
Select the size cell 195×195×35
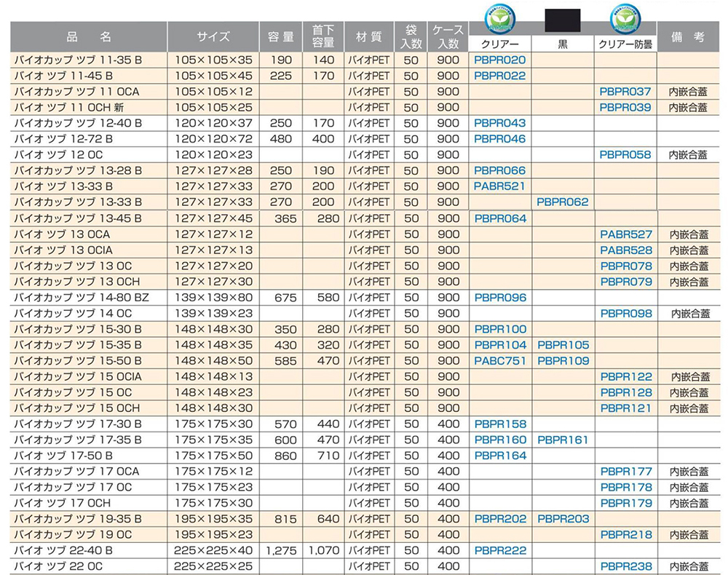(213, 518)
